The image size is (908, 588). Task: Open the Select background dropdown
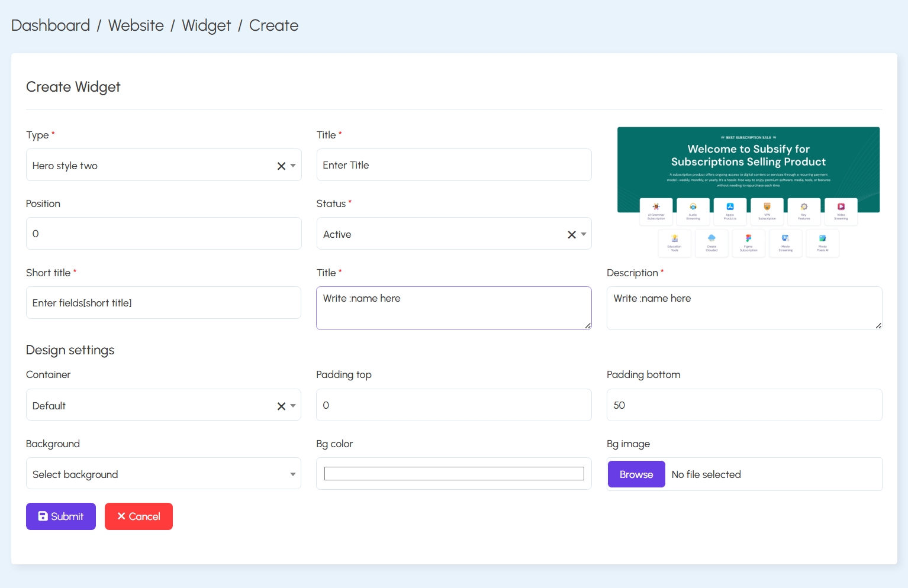pyautogui.click(x=163, y=473)
